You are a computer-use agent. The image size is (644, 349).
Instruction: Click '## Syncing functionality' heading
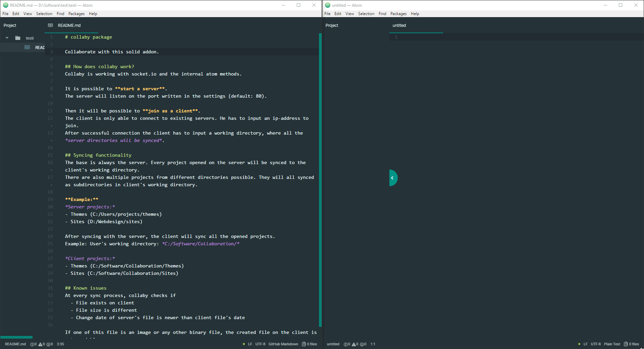click(x=98, y=155)
